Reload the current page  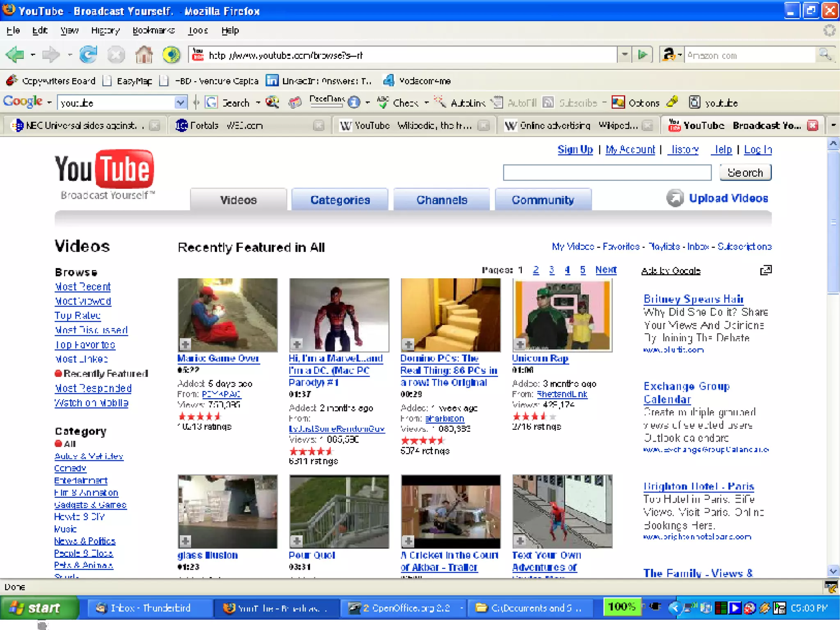pos(88,55)
